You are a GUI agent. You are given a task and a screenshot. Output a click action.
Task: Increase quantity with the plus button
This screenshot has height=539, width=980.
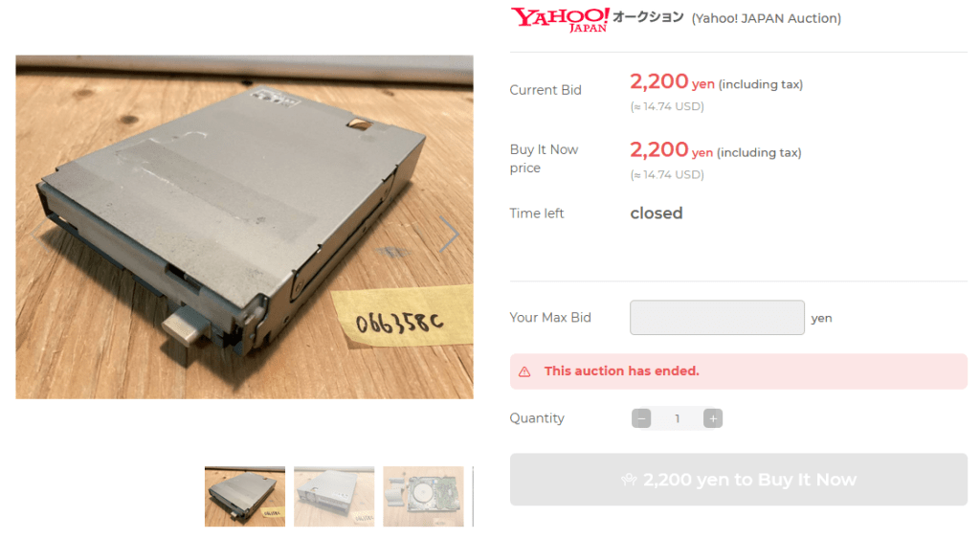pyautogui.click(x=712, y=418)
